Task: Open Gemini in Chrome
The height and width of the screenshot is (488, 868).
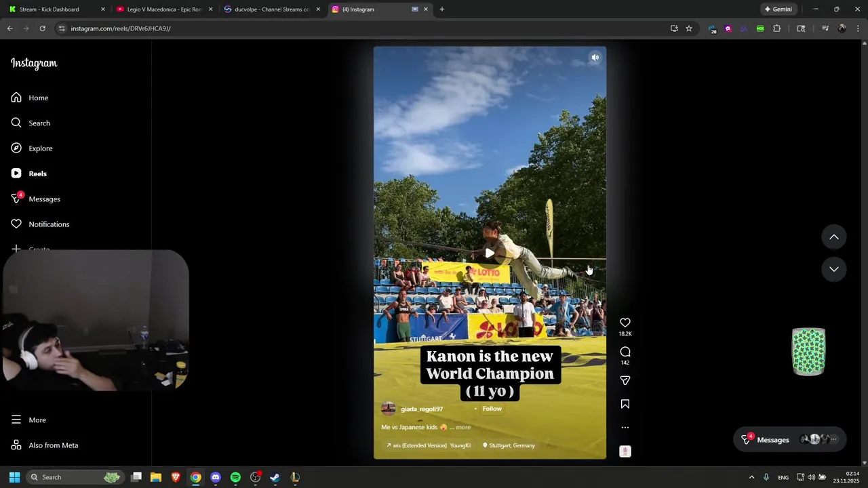Action: point(778,9)
